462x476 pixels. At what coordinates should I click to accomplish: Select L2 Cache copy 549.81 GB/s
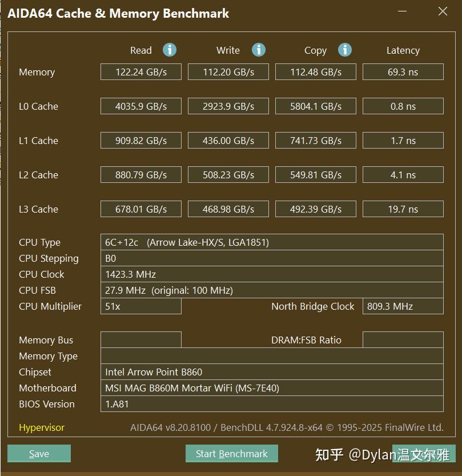click(316, 175)
